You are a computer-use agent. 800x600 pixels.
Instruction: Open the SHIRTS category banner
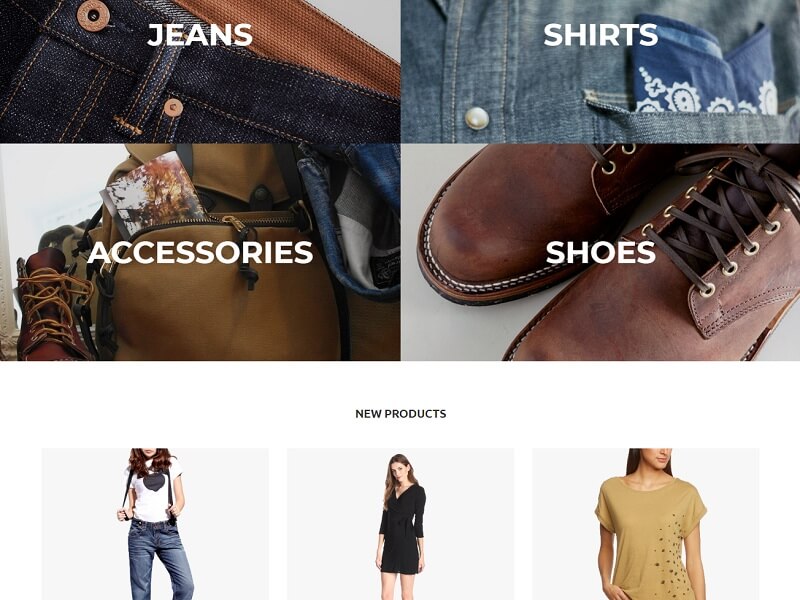pos(601,71)
